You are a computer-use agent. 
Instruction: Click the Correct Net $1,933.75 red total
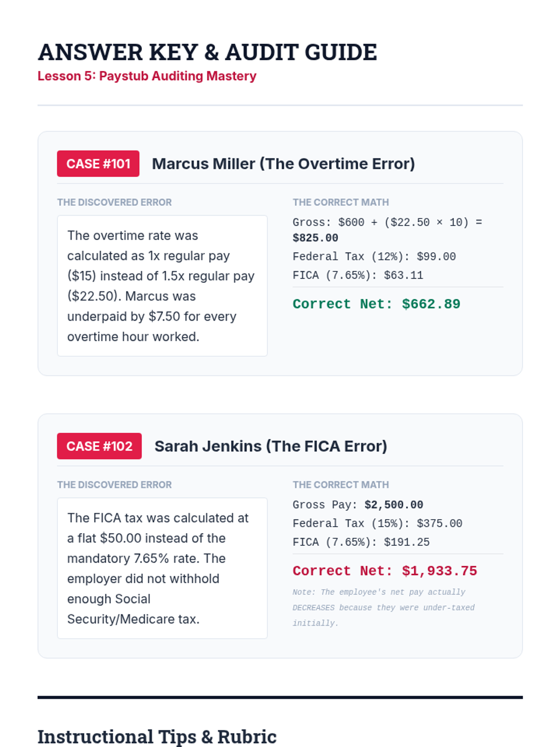click(x=385, y=571)
